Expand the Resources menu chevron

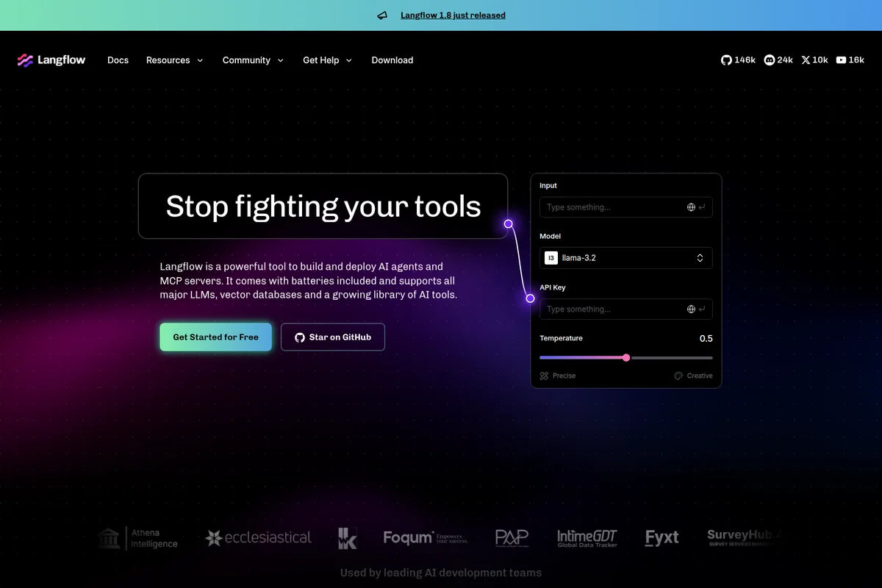click(x=198, y=60)
